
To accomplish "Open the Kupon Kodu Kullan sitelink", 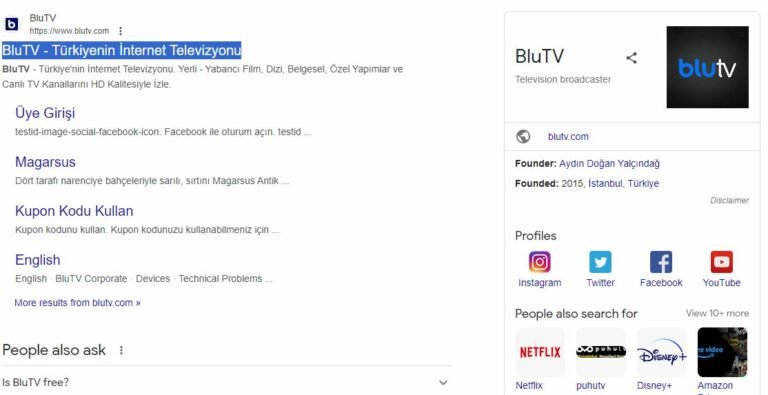I will [74, 211].
